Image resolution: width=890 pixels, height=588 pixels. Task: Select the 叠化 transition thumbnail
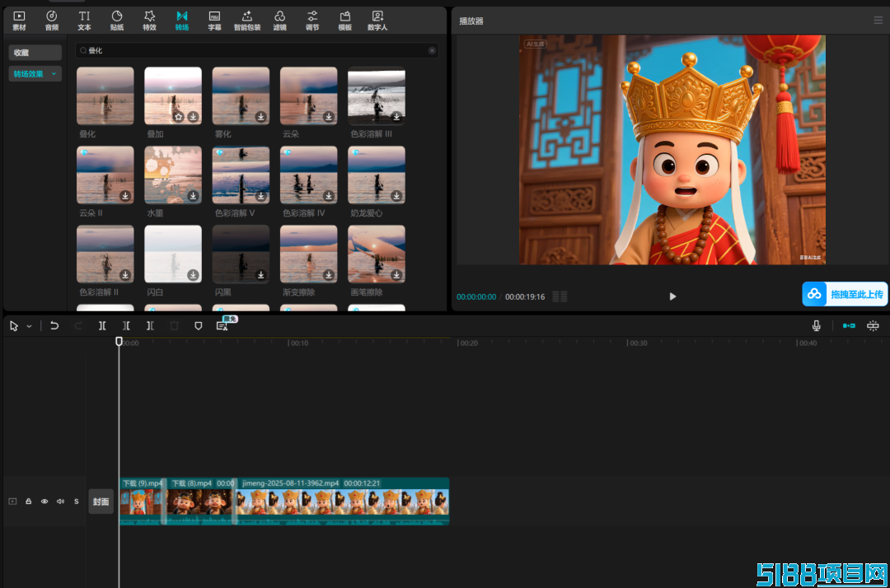pyautogui.click(x=105, y=96)
